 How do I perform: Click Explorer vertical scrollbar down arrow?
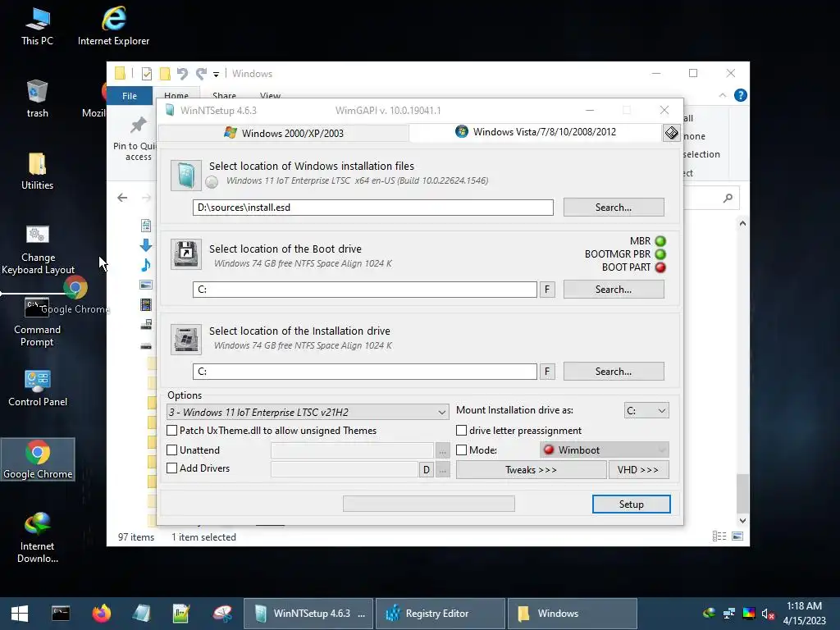[742, 520]
